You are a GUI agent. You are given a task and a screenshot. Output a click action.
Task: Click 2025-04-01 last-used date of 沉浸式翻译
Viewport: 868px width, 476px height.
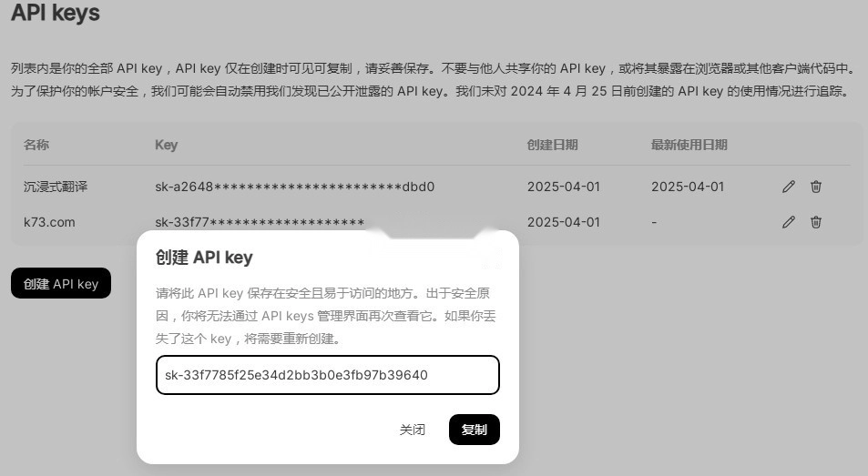pos(688,187)
